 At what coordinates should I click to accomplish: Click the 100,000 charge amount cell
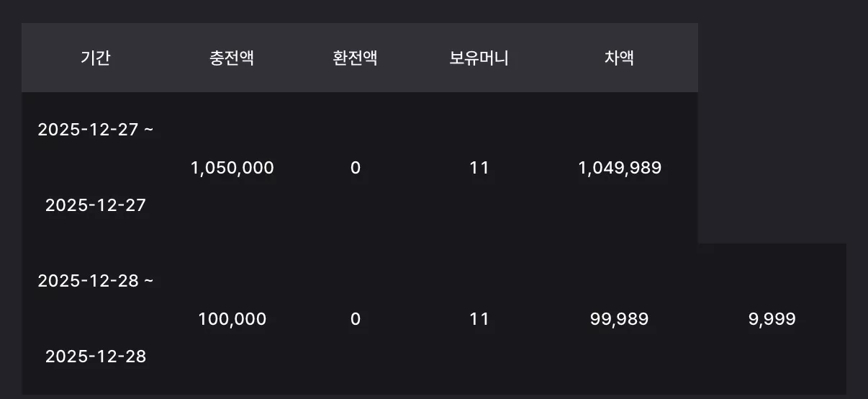click(x=232, y=319)
